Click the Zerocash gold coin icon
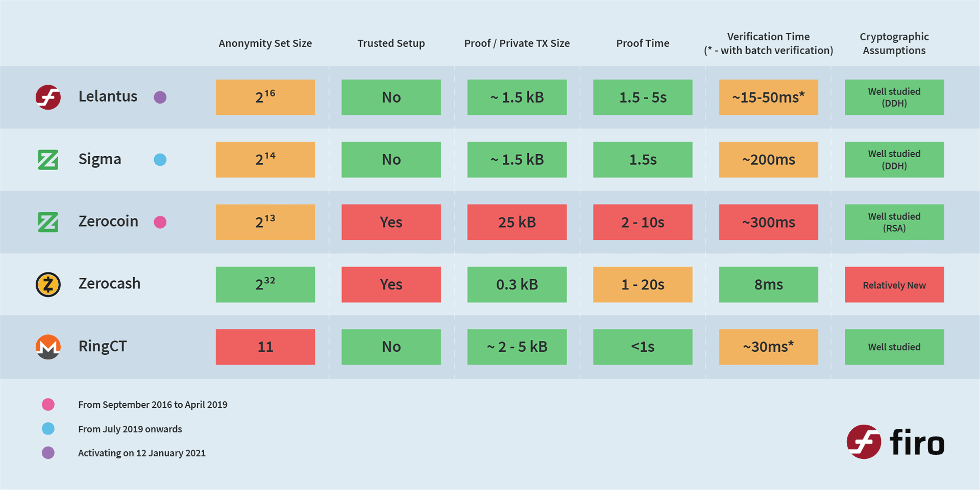This screenshot has width=980, height=490. 48,284
